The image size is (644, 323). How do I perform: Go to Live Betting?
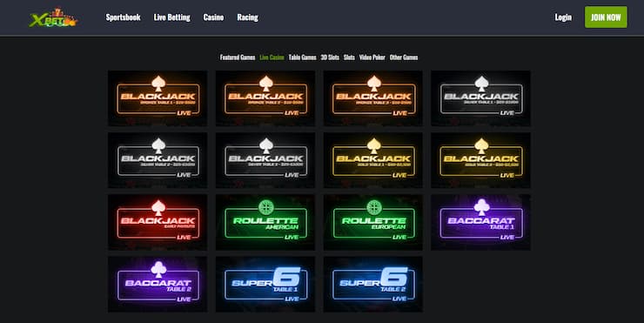pyautogui.click(x=171, y=17)
